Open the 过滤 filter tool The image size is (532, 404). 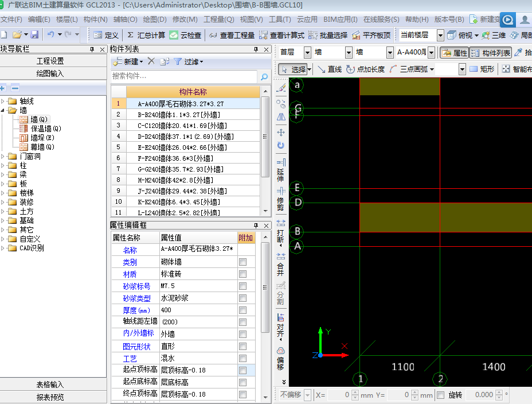(188, 61)
